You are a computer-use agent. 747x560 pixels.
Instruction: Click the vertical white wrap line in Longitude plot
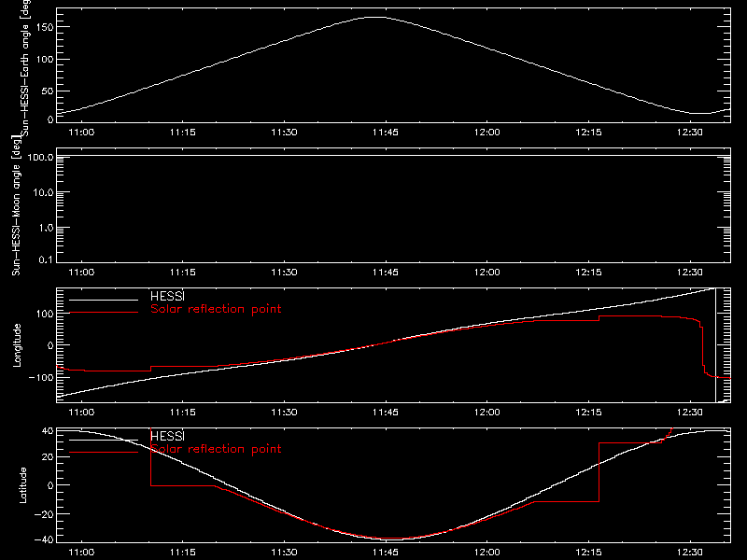(715, 345)
